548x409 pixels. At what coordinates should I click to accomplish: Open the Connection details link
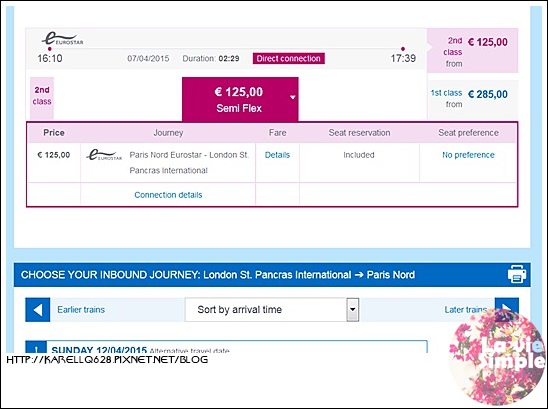(168, 195)
